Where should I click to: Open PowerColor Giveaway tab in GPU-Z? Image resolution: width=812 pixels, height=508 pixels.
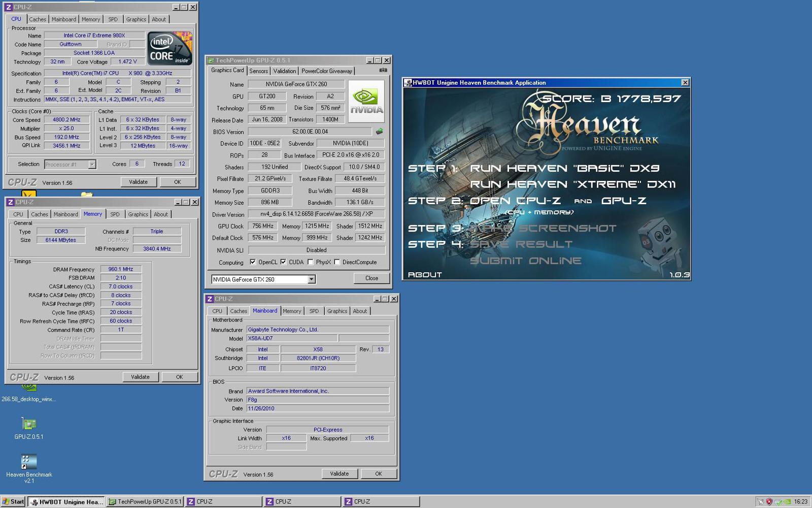pos(326,71)
